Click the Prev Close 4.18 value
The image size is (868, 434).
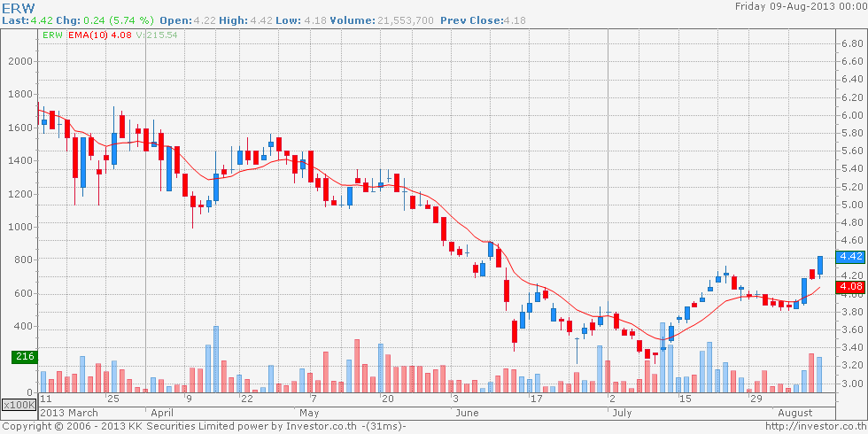tap(515, 20)
